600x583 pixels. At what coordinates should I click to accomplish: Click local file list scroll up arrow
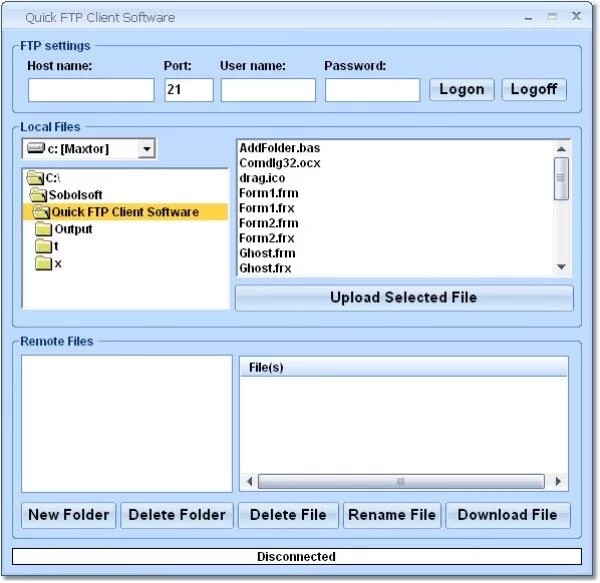(x=561, y=149)
